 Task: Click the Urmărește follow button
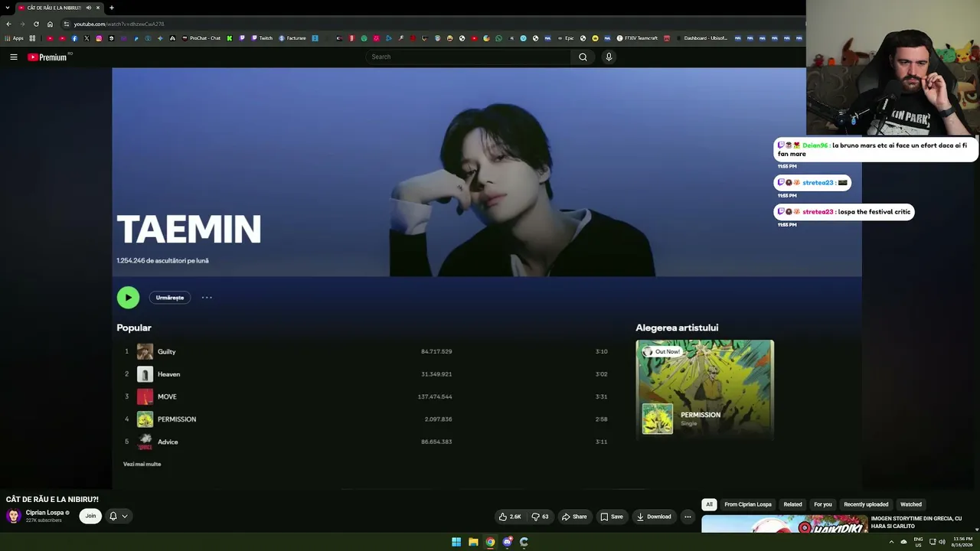pyautogui.click(x=170, y=298)
